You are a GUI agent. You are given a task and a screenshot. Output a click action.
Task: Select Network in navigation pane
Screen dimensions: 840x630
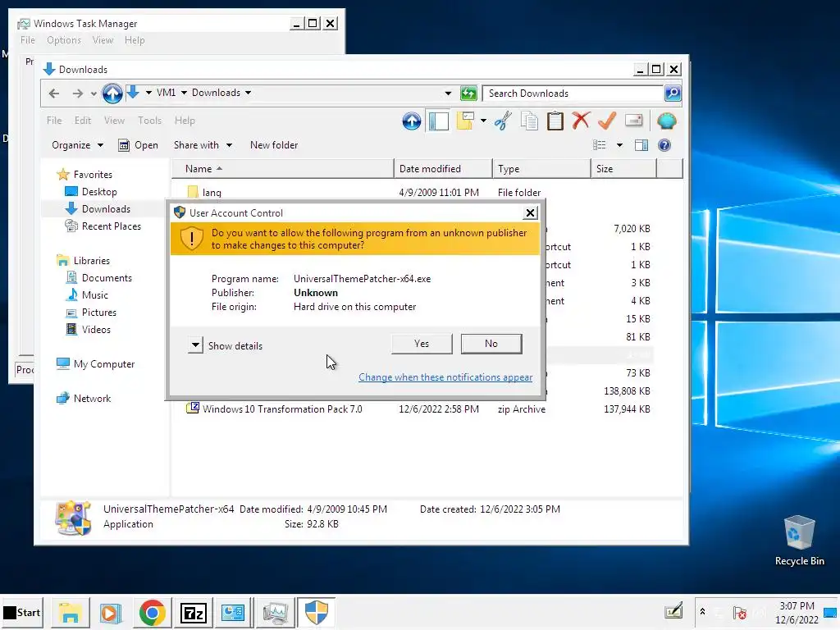[84, 399]
